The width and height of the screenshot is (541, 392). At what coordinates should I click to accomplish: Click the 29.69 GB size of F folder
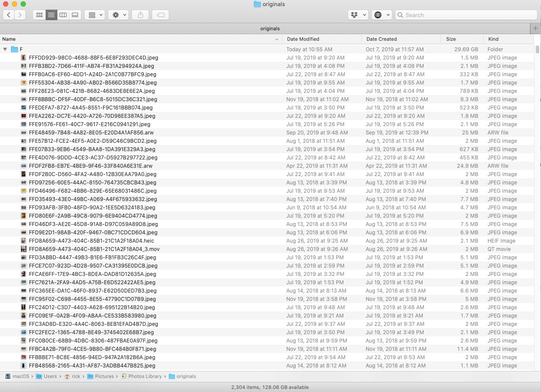[x=466, y=49]
